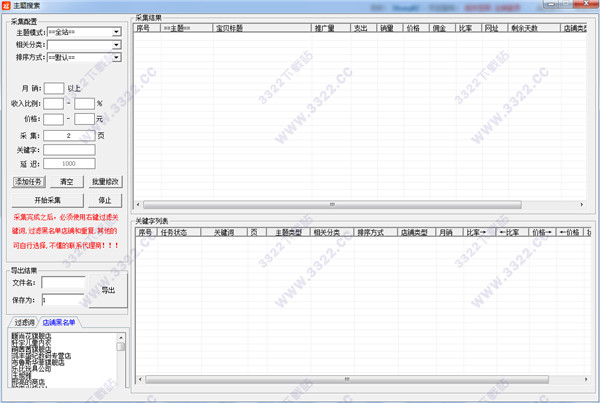Click right arrow of 采集结果 scrollbar
This screenshot has width=600, height=403.
[x=582, y=205]
